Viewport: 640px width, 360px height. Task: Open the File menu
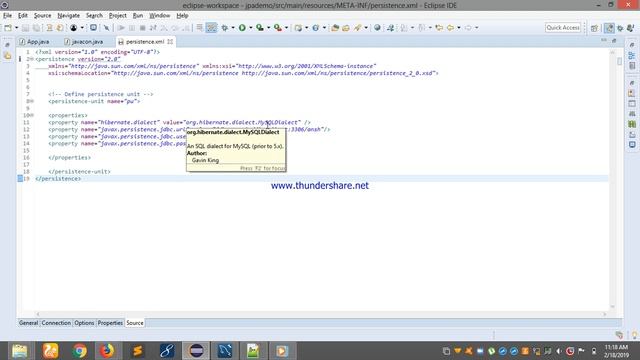click(7, 16)
